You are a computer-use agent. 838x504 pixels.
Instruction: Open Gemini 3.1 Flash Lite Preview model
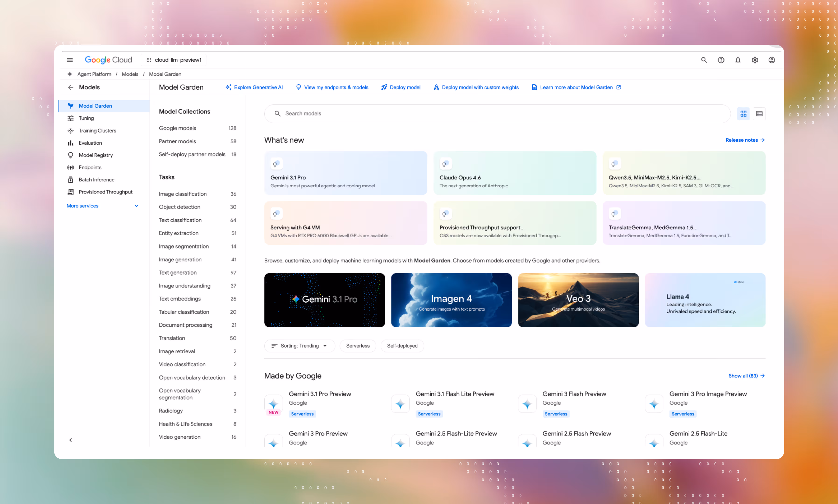455,394
